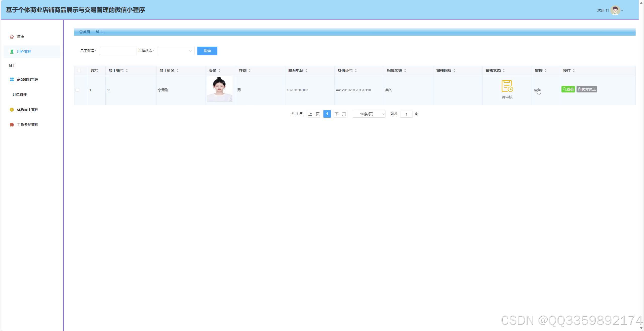Expand the account menu chevron
The height and width of the screenshot is (331, 644).
coord(622,10)
